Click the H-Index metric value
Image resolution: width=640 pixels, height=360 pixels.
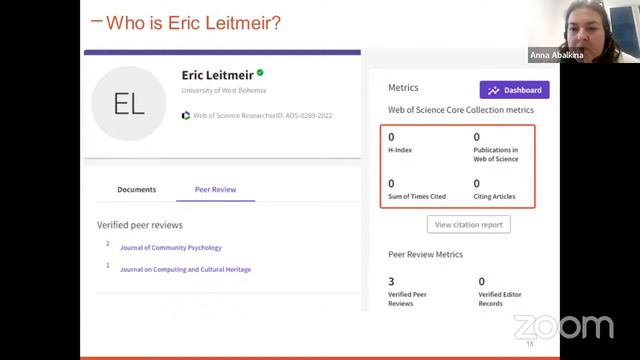coord(391,137)
